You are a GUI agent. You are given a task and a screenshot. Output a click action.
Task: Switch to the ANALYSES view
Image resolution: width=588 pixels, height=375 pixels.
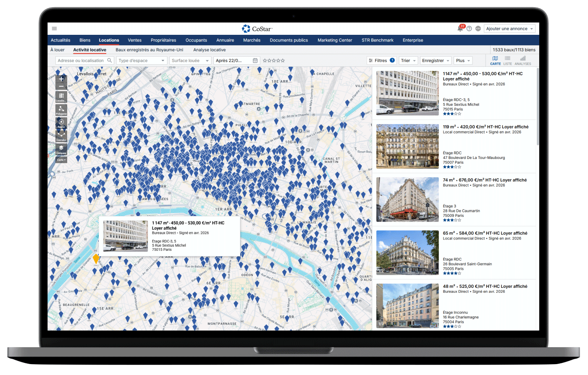coord(523,60)
